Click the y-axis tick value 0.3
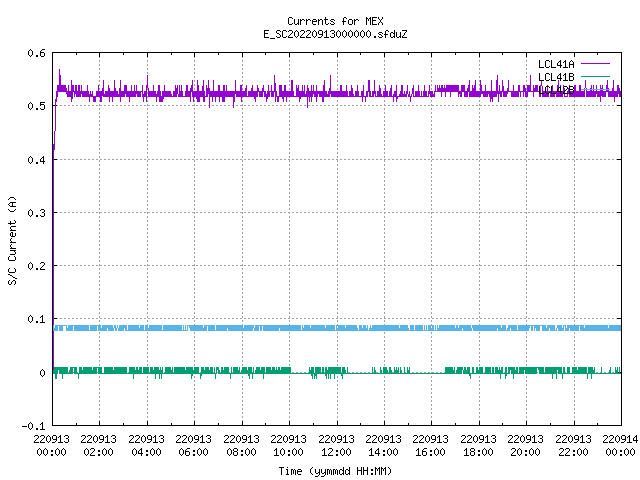The width and height of the screenshot is (640, 480). click(x=36, y=213)
